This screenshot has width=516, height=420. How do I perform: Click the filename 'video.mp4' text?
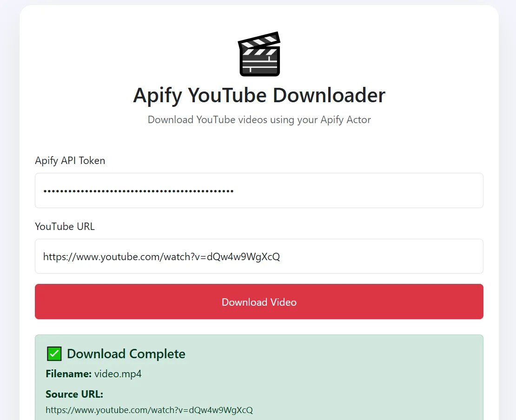point(118,374)
